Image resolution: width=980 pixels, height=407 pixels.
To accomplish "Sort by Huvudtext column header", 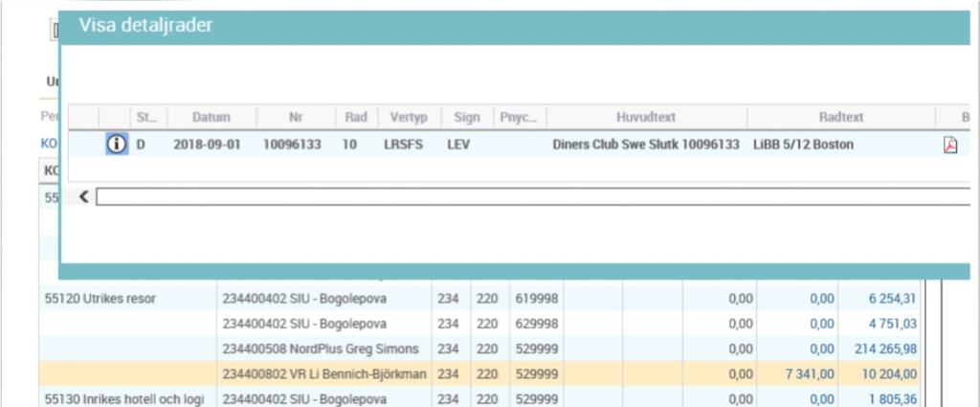I will click(x=646, y=117).
